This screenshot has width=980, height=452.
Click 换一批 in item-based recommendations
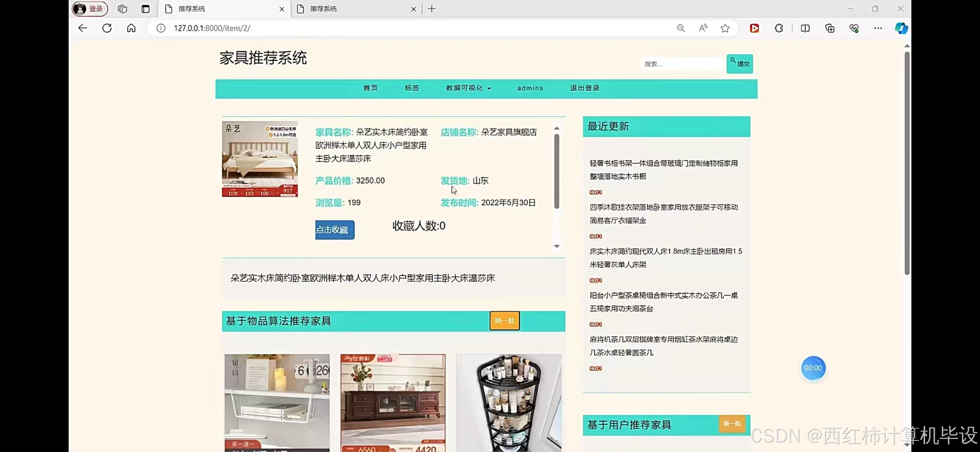pos(504,321)
